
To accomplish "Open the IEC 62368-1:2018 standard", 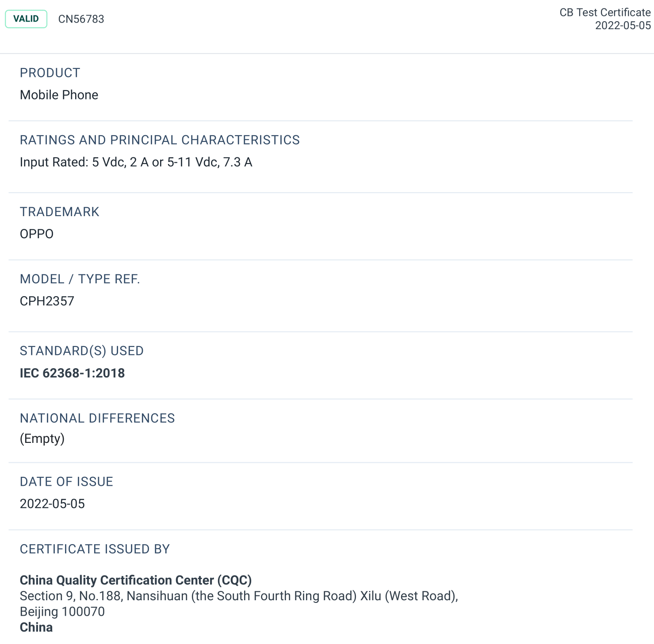I will tap(72, 373).
